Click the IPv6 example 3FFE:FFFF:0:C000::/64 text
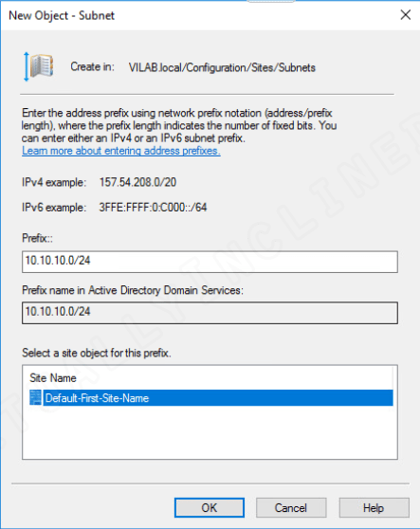The image size is (420, 529). coord(153,208)
